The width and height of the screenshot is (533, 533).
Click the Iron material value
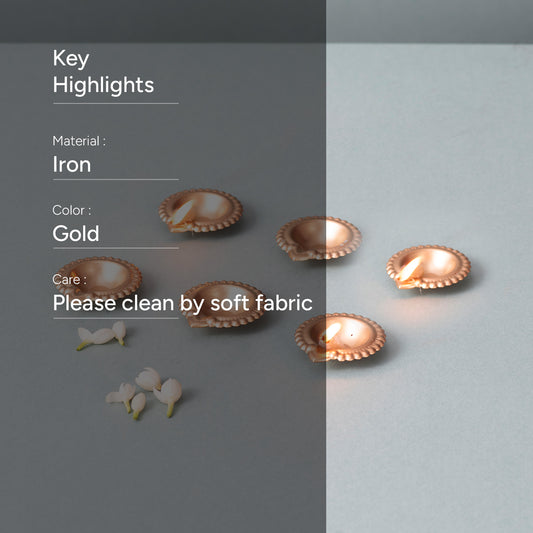pos(72,165)
